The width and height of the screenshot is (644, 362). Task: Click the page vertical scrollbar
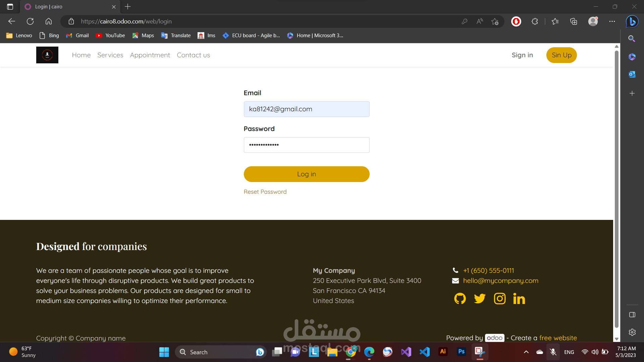click(616, 188)
